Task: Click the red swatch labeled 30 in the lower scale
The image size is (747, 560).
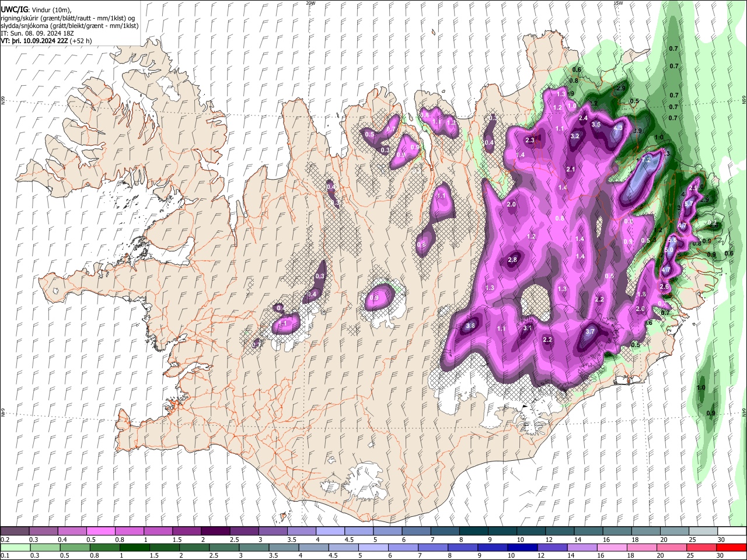Action: click(x=730, y=547)
